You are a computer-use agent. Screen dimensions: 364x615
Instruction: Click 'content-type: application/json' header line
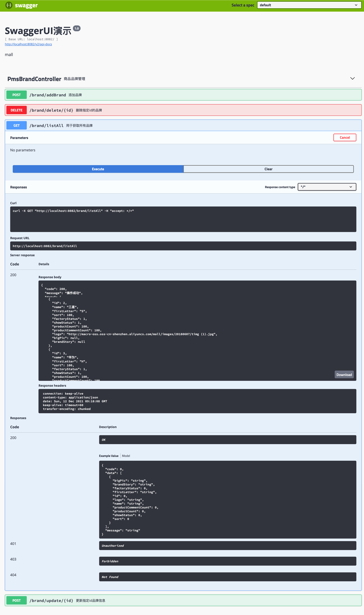tap(70, 397)
